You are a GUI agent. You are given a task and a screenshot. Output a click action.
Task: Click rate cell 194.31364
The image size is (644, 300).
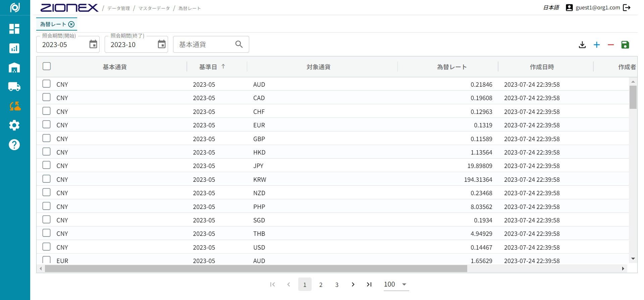click(x=478, y=179)
